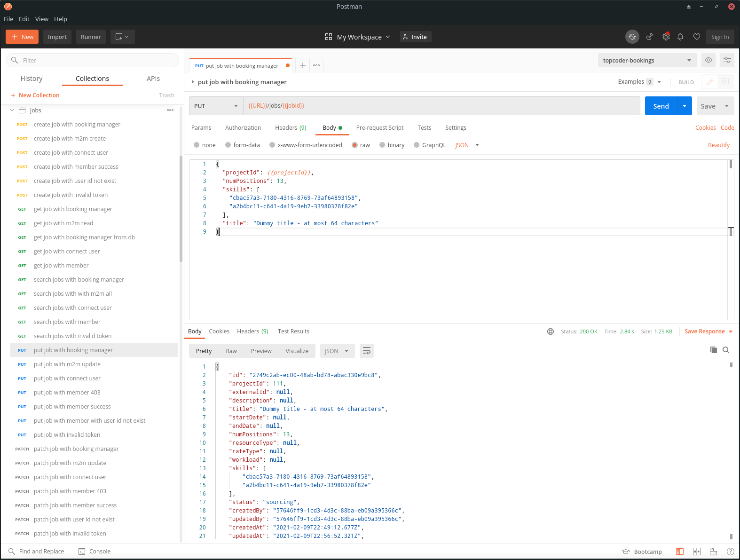Open manage environments sliders icon
The height and width of the screenshot is (560, 740).
coord(727,60)
